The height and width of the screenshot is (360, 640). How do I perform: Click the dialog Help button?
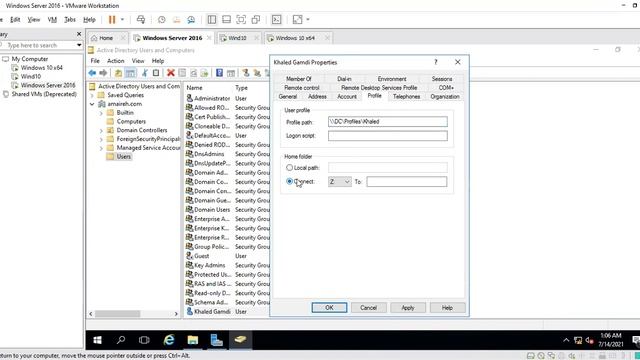coord(447,308)
